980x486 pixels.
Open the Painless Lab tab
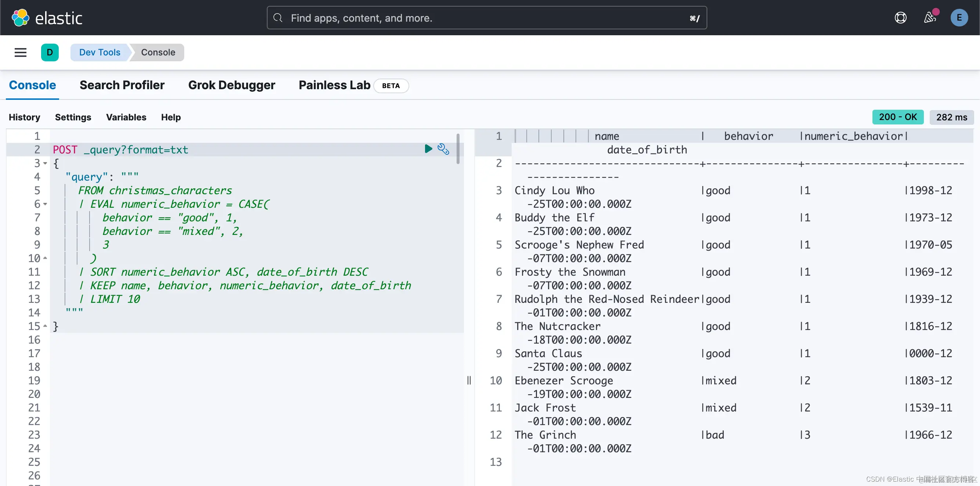[x=334, y=85]
